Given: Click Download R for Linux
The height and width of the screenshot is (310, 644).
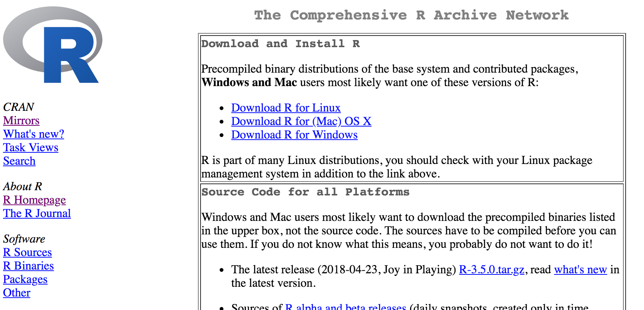Looking at the screenshot, I should [x=286, y=108].
